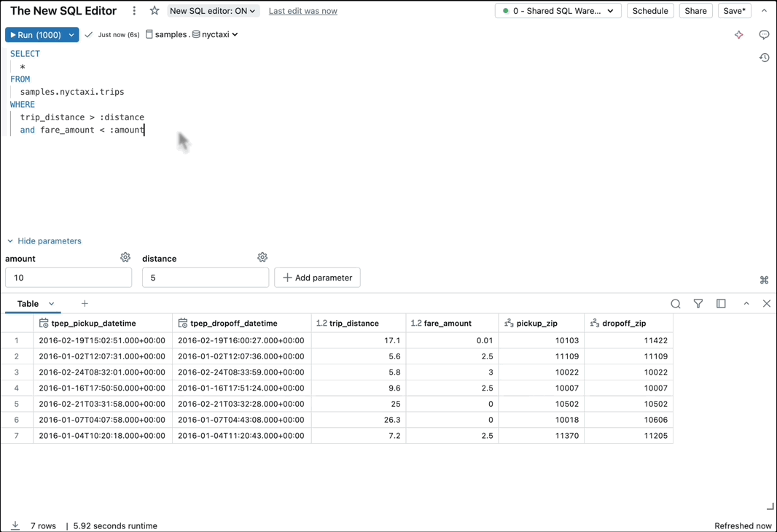Expand the Run button dropdown arrow
The height and width of the screenshot is (532, 777).
pos(71,35)
